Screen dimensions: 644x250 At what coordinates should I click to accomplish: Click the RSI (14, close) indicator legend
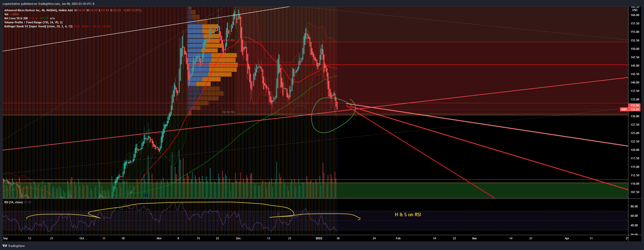(x=14, y=202)
